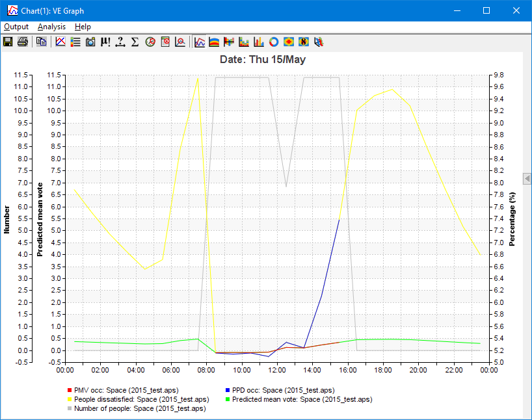Screen dimensions: 532x420
Task: Select the number-eight contour chart type
Action: pyautogui.click(x=304, y=42)
